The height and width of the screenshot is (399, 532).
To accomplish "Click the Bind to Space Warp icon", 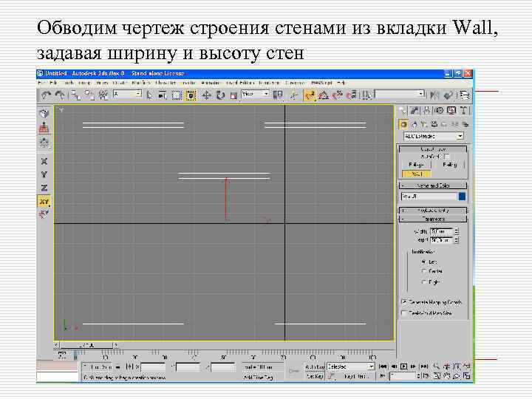I will point(103,95).
